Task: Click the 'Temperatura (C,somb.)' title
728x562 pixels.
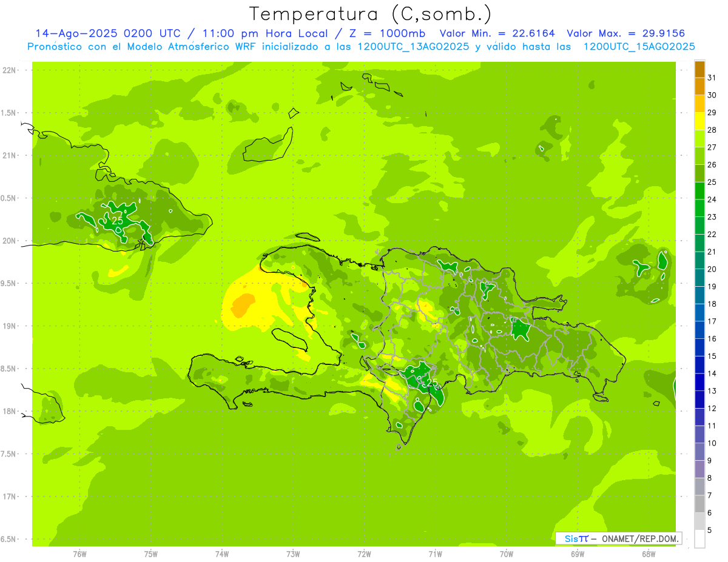Action: (x=370, y=15)
